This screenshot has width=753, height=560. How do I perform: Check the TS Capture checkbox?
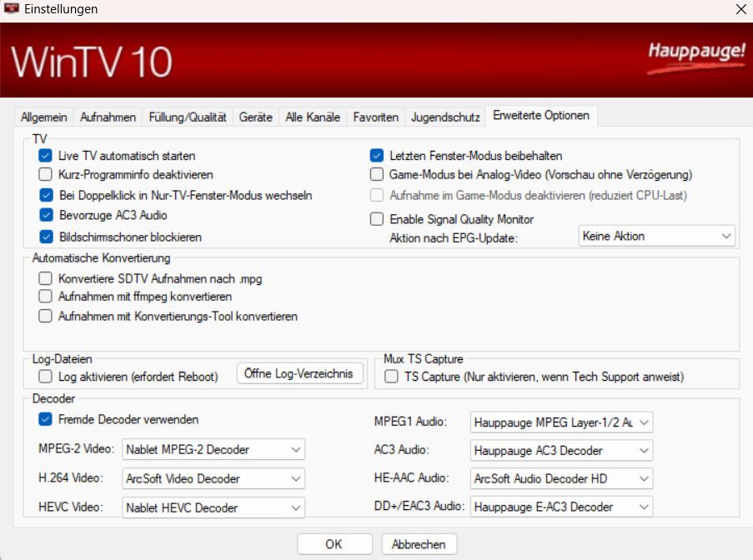coord(391,377)
